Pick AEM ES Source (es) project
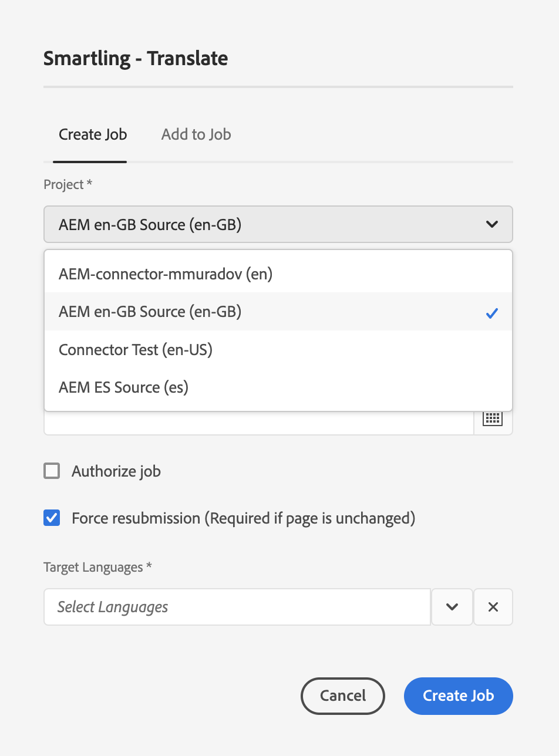This screenshot has height=756, width=559. (x=123, y=387)
